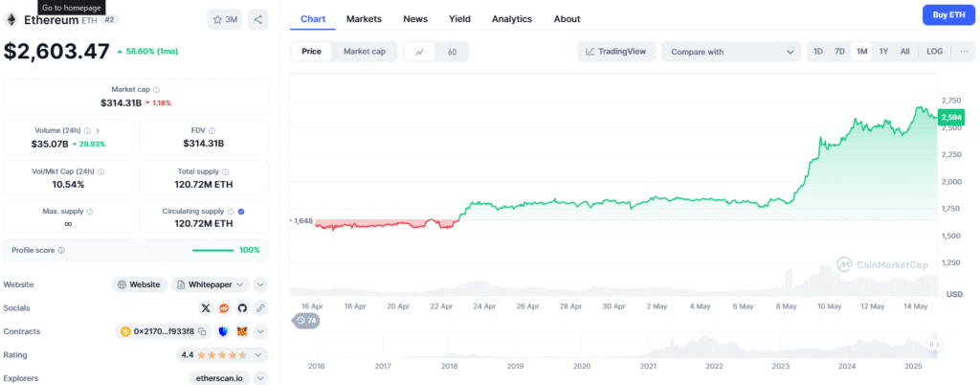The width and height of the screenshot is (980, 385).
Task: Switch to candlestick chart view icon
Action: point(452,52)
